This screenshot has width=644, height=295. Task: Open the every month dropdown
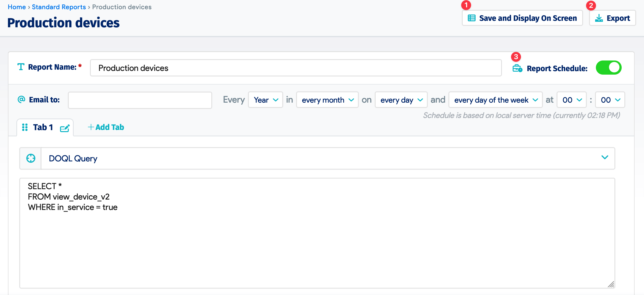(327, 100)
